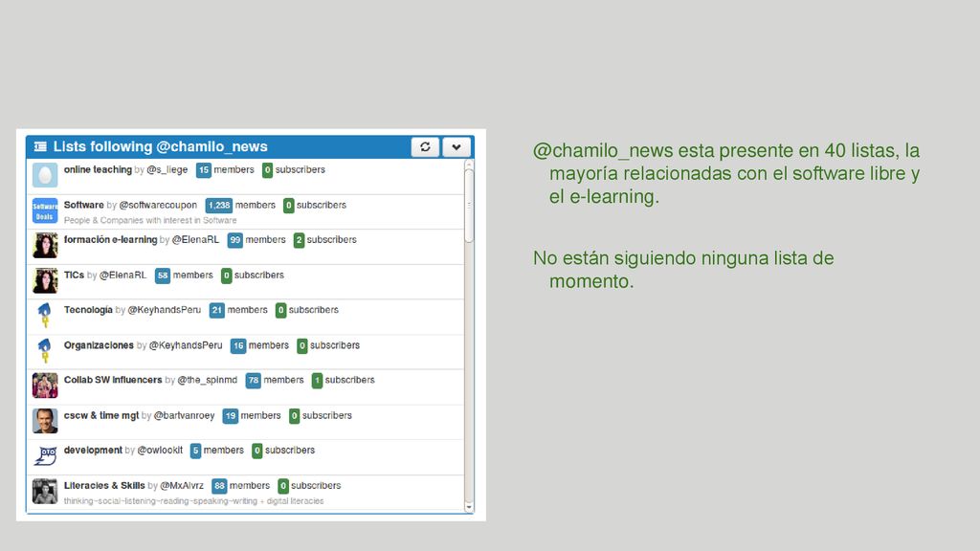This screenshot has height=551, width=980.
Task: Click the KeyhandsPeru avatar beside Tecnología
Action: (45, 316)
